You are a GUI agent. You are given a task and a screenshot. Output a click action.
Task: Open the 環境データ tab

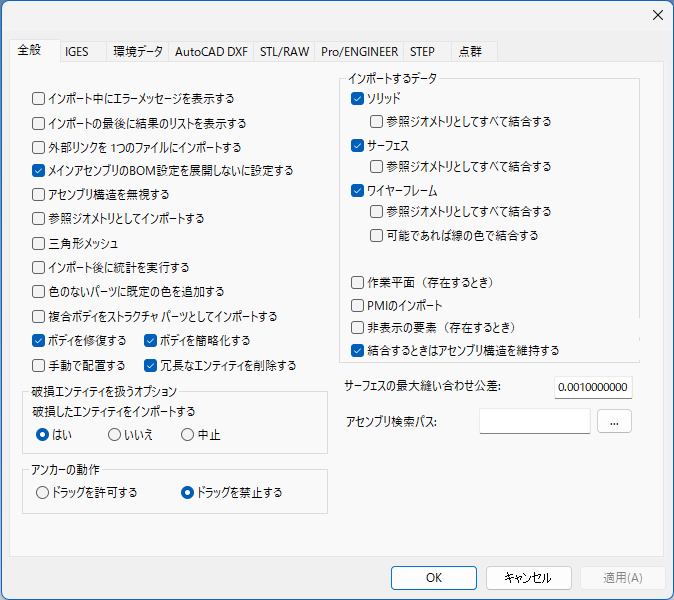138,52
